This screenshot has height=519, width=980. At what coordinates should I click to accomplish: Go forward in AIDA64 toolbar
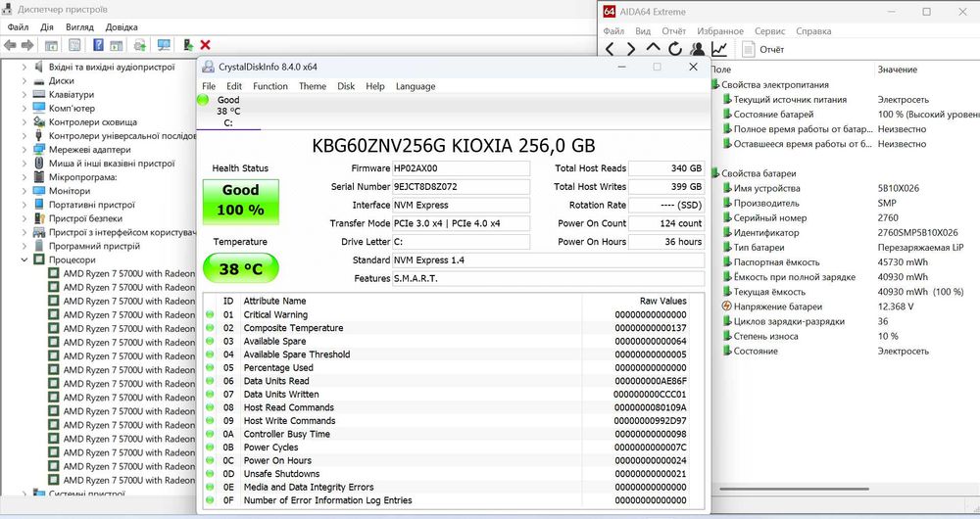(630, 49)
